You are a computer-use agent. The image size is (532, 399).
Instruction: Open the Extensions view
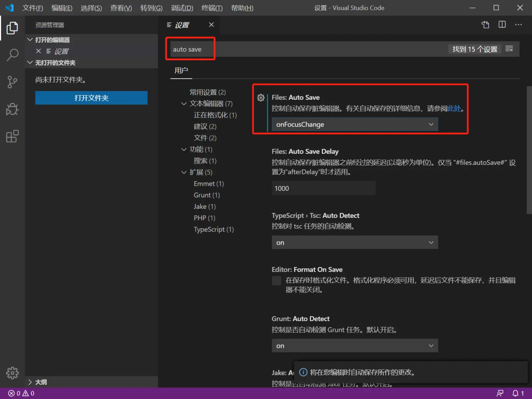point(12,136)
